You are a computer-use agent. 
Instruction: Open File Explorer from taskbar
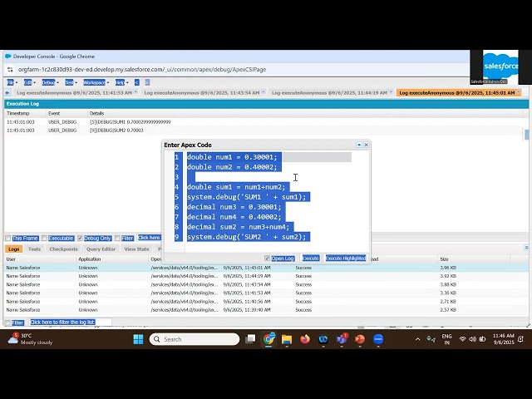[287, 339]
